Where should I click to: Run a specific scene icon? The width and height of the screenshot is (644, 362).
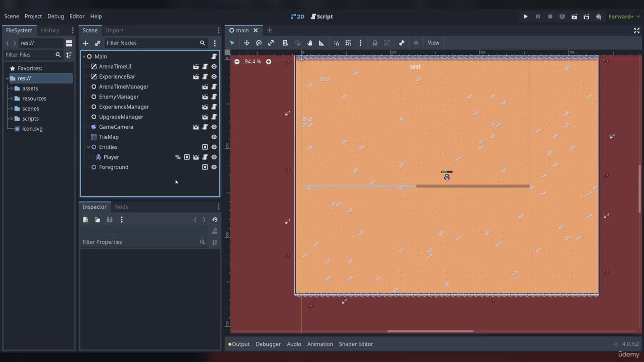[586, 17]
